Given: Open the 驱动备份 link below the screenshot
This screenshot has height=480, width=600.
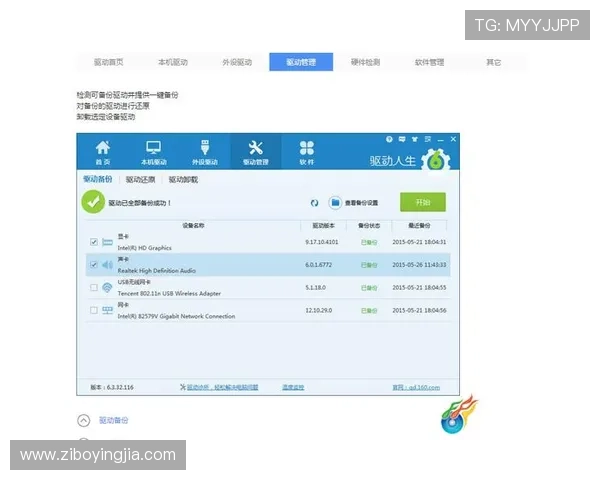Looking at the screenshot, I should pos(114,420).
